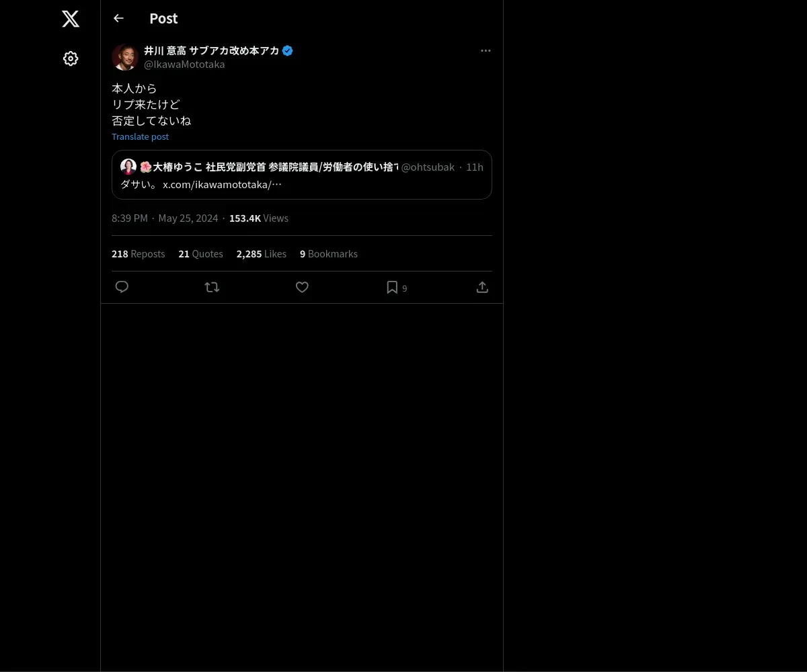Click the X logo icon
The width and height of the screenshot is (807, 672).
(x=71, y=19)
